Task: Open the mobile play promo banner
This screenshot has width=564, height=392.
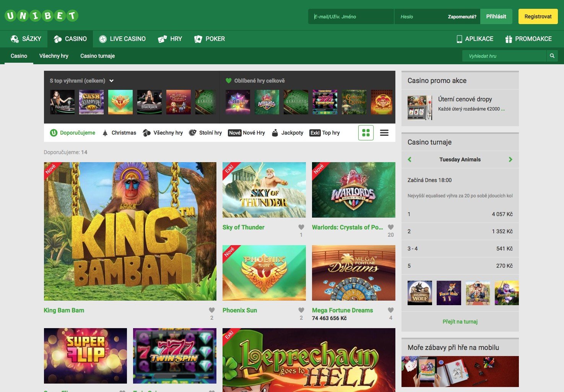Action: coord(460,371)
